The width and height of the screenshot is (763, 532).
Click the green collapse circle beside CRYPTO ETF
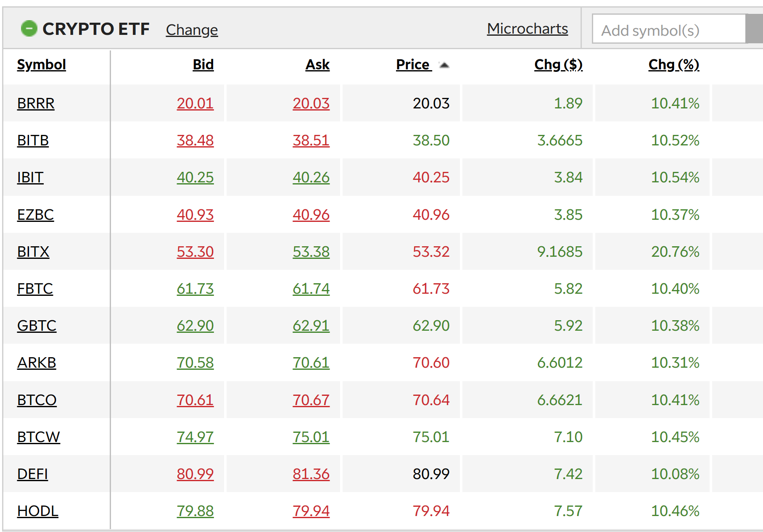29,29
